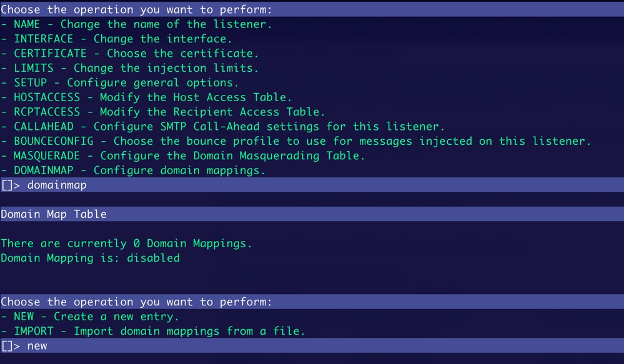Click the MASQUERADE option line
The image size is (624, 364).
pos(182,155)
